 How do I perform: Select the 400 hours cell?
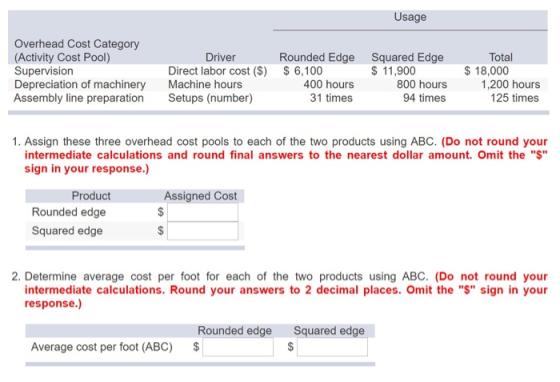pyautogui.click(x=329, y=84)
